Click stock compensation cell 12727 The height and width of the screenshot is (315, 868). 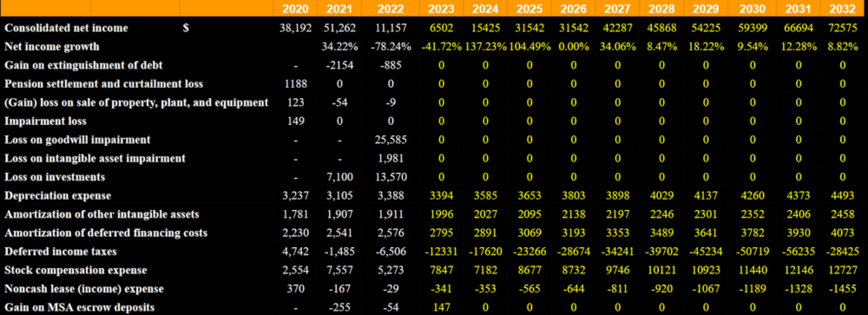point(842,270)
